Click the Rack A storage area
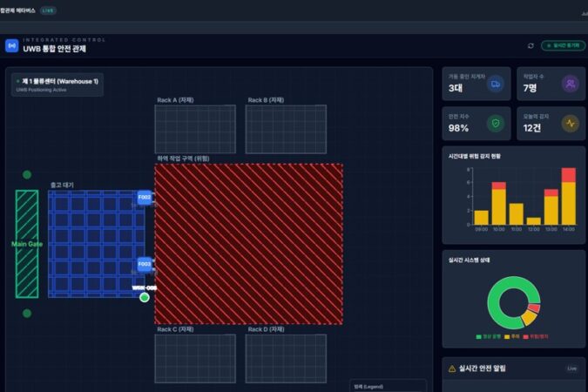This screenshot has width=588, height=392. coord(195,129)
